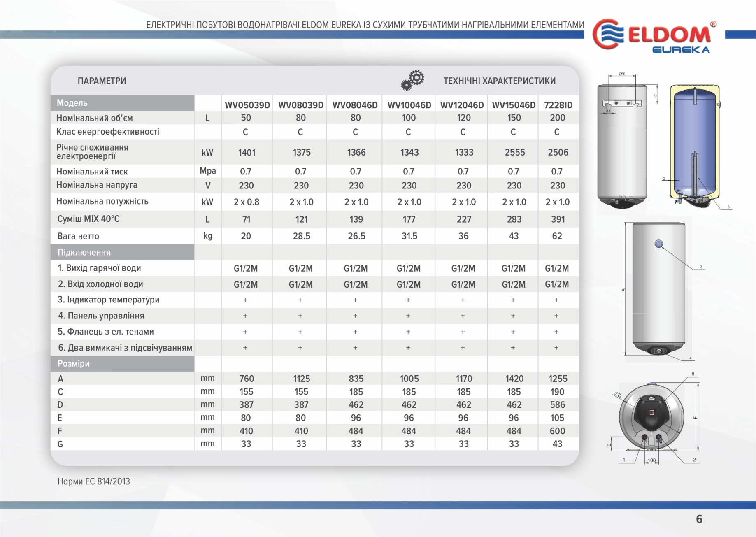Click the 1401 annual consumption value

pyautogui.click(x=247, y=153)
